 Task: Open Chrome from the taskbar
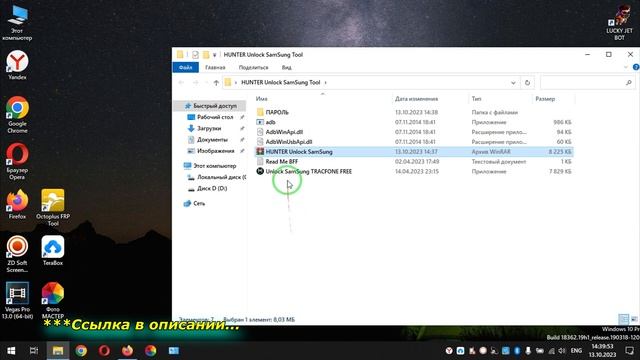pyautogui.click(x=81, y=351)
